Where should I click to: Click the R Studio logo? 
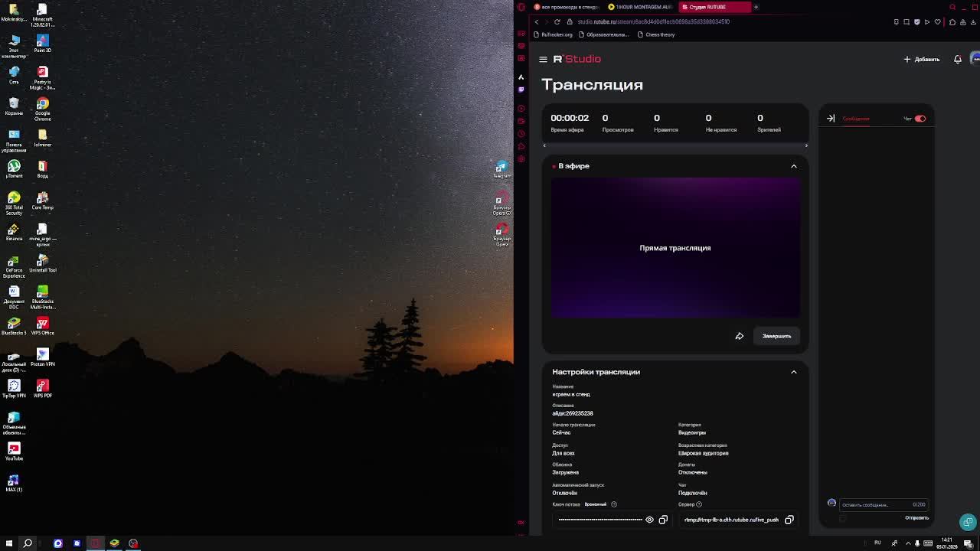pyautogui.click(x=577, y=59)
